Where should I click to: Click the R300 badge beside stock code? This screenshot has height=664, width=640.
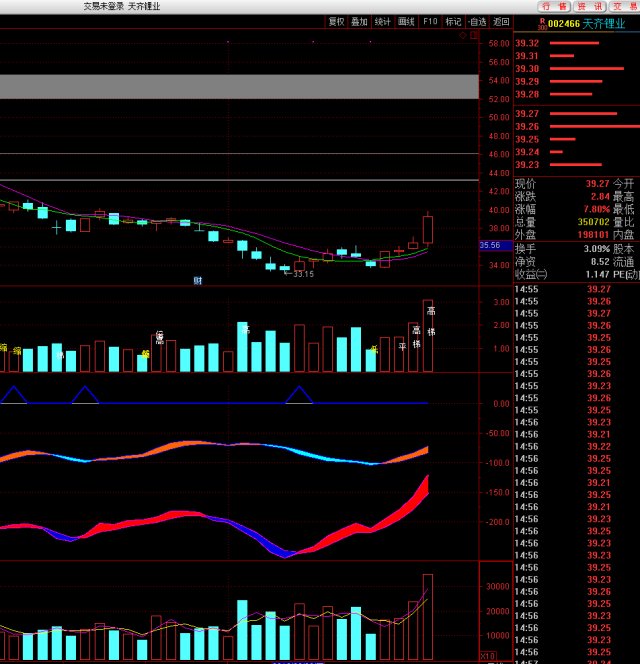tap(543, 22)
